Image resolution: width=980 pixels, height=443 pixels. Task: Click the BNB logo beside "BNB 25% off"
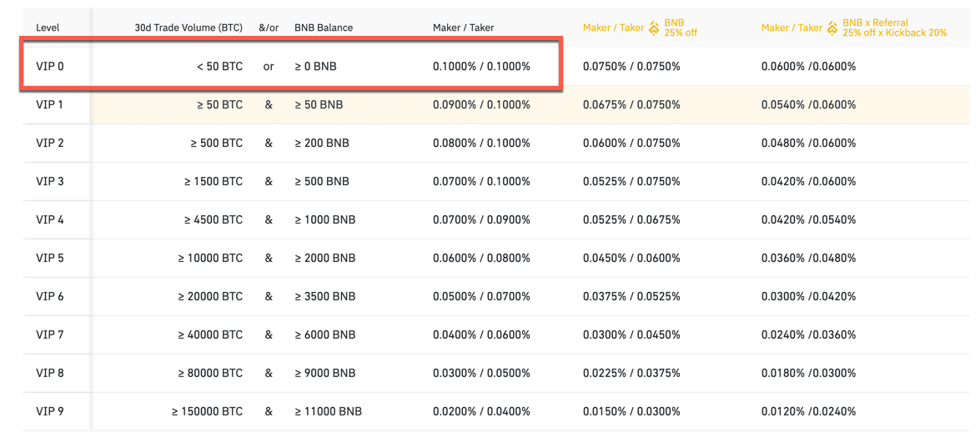(654, 28)
